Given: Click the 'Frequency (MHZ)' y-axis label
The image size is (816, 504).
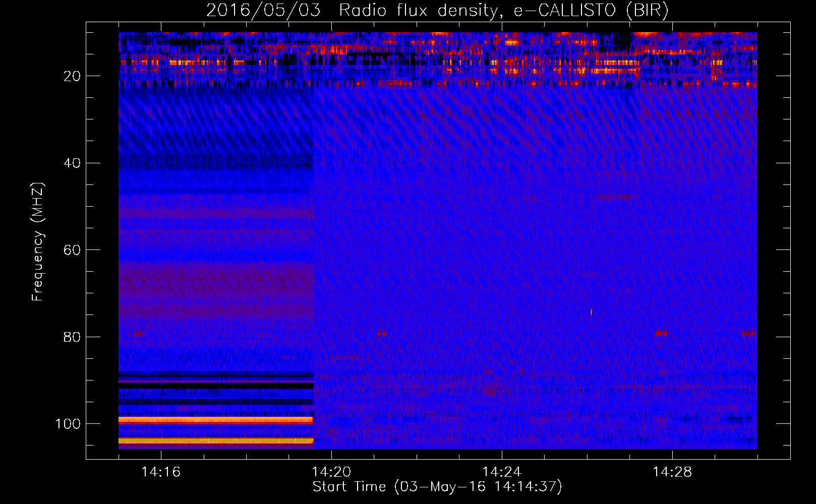Looking at the screenshot, I should pyautogui.click(x=38, y=241).
